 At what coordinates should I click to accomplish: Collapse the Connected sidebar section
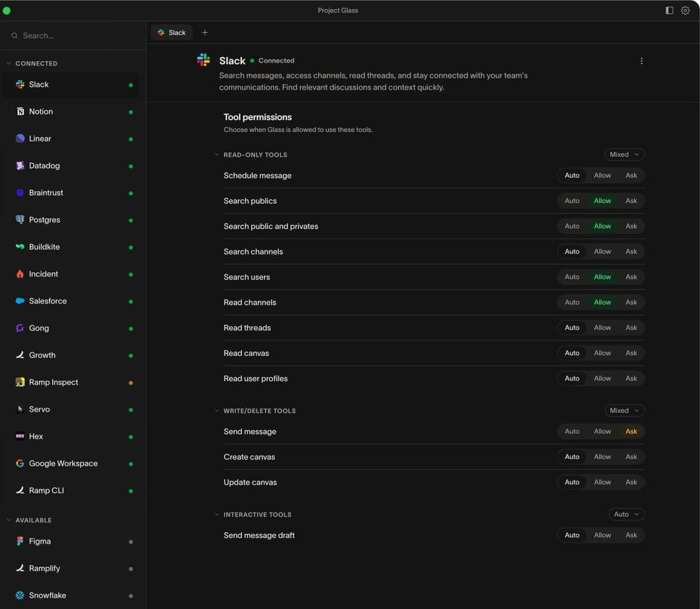tap(9, 63)
